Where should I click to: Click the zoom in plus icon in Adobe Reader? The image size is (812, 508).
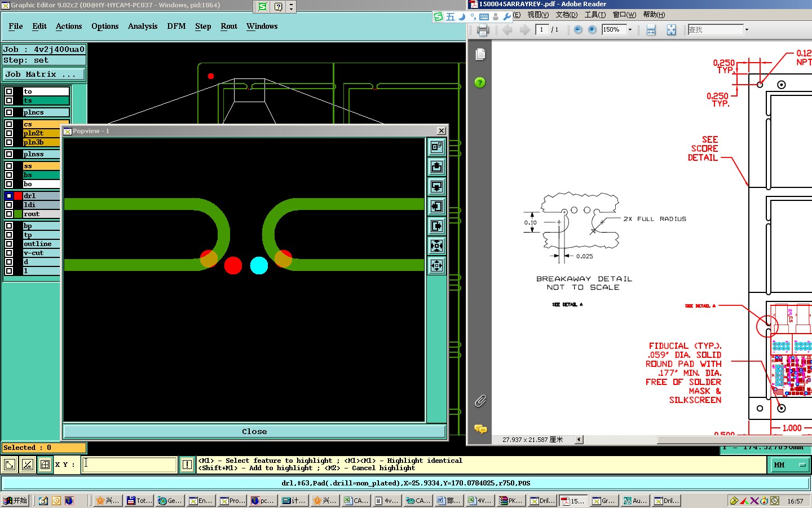coord(592,29)
